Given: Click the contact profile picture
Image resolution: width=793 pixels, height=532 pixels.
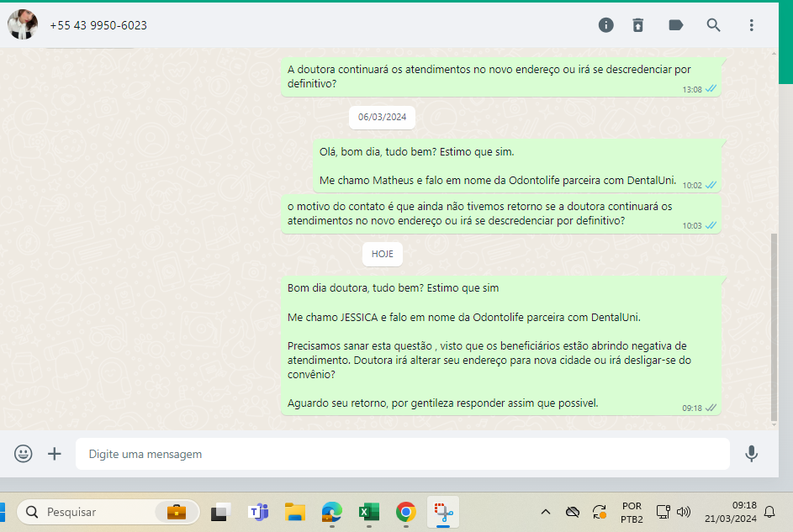Looking at the screenshot, I should [23, 25].
